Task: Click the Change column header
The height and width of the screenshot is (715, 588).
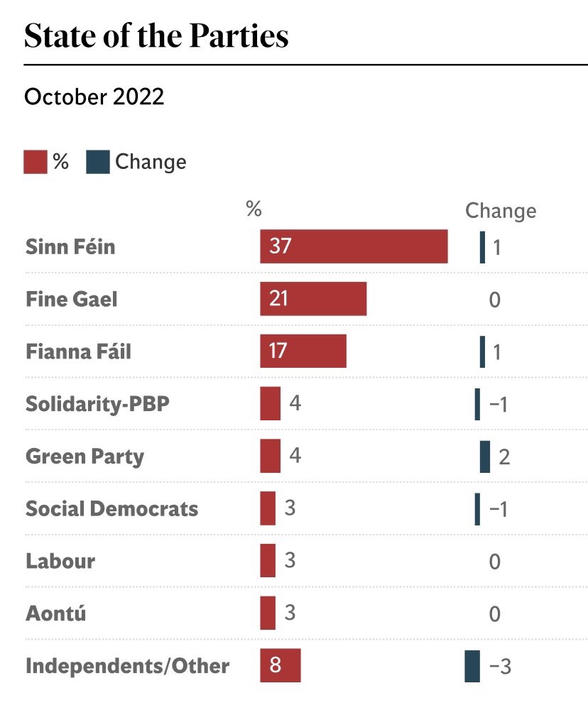Action: coord(501,211)
